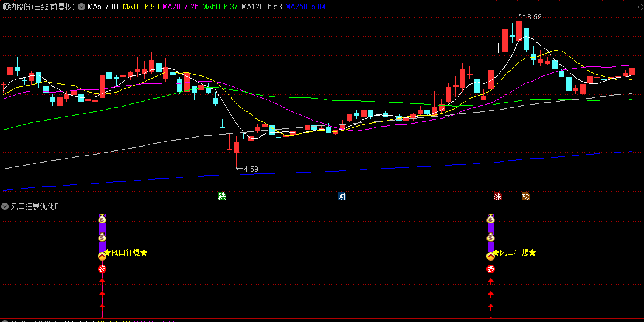Click the 顺纳股份(日线.前复权) chart title

pyautogui.click(x=38, y=7)
